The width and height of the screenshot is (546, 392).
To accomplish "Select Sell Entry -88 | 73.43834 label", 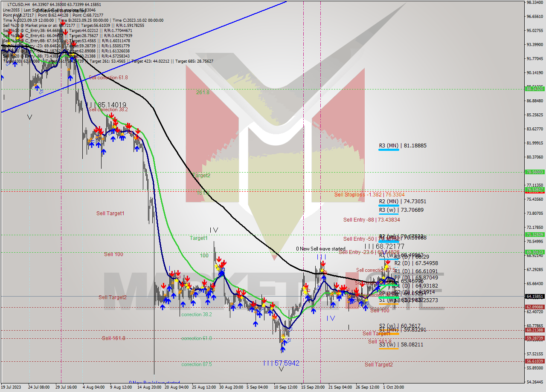I will pyautogui.click(x=372, y=220).
